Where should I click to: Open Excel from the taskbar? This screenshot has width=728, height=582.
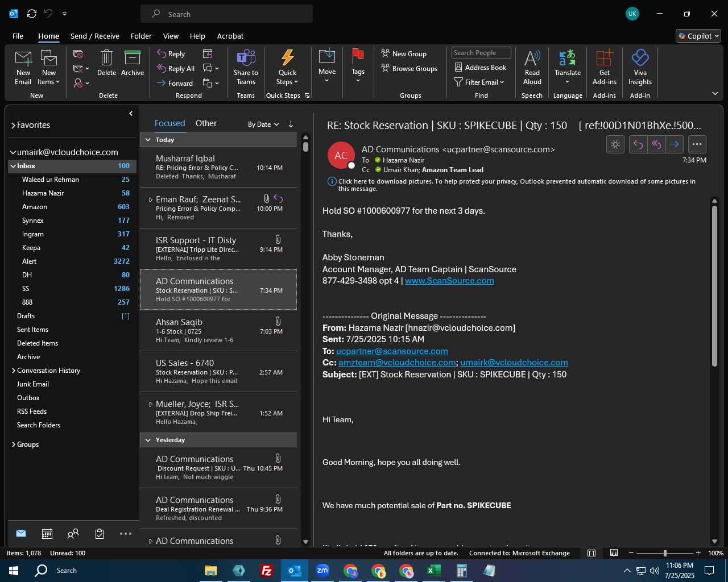[433, 571]
